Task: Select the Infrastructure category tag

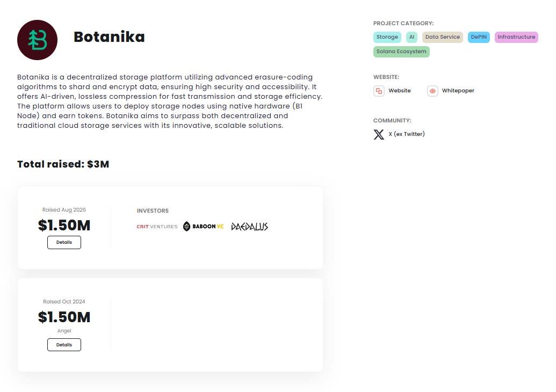Action: coord(516,37)
